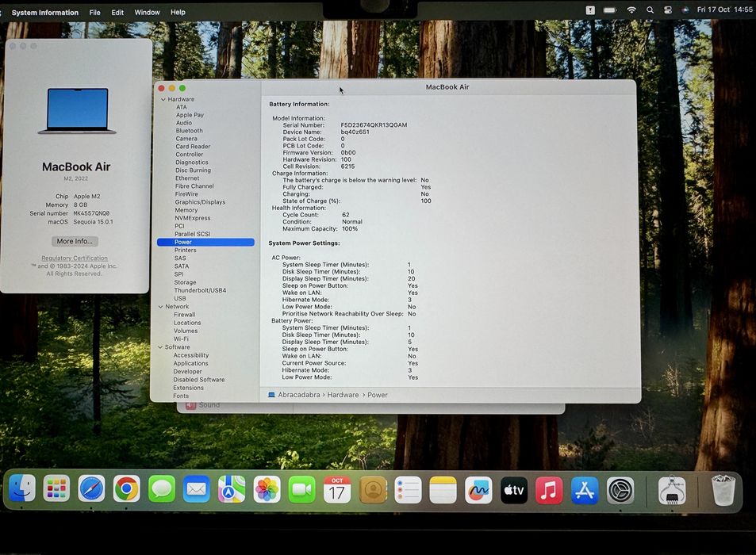Screen dimensions: 756x555
Task: Open the Regulatory Certification link
Action: click(75, 258)
